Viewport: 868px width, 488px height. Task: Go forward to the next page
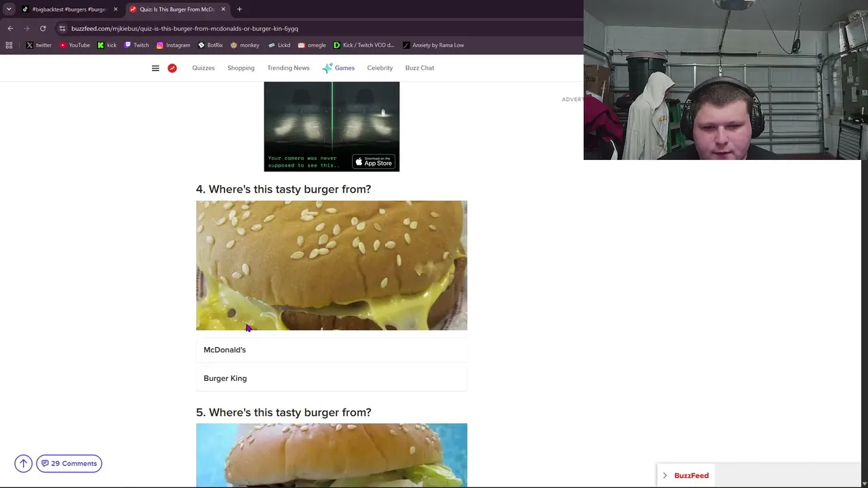pyautogui.click(x=26, y=28)
